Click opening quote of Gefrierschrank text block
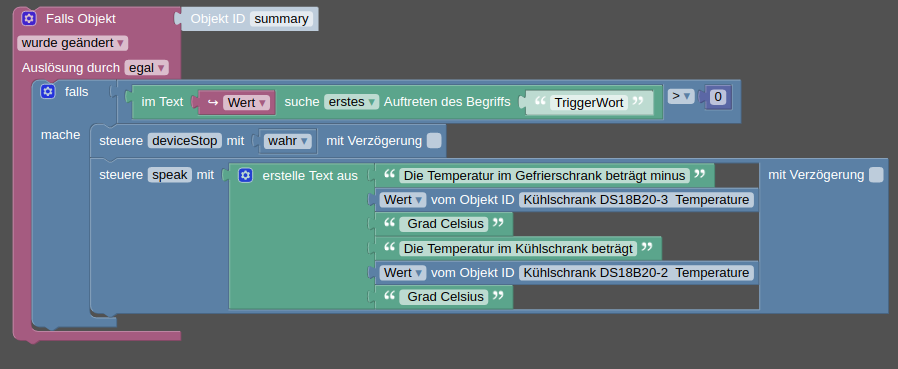The image size is (898, 369). pos(389,175)
